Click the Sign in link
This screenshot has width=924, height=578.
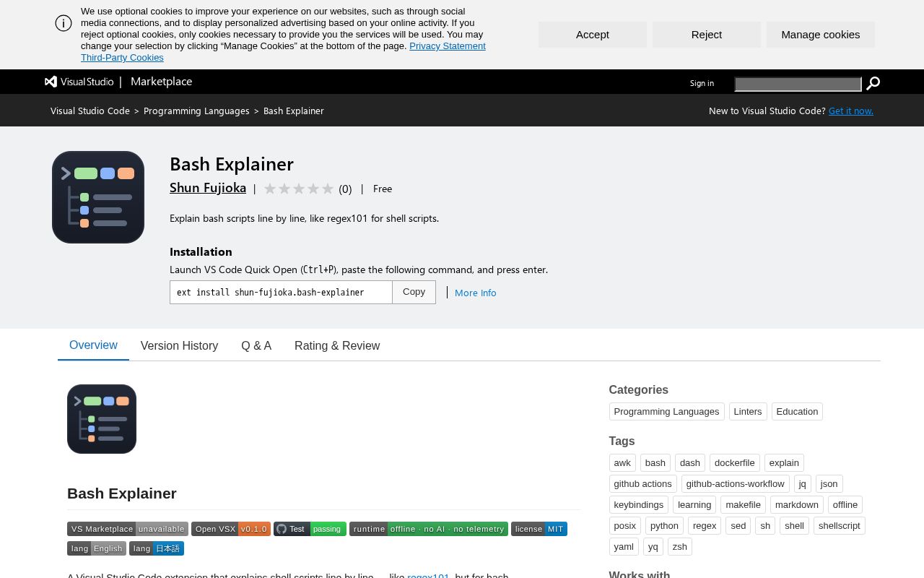[x=702, y=83]
